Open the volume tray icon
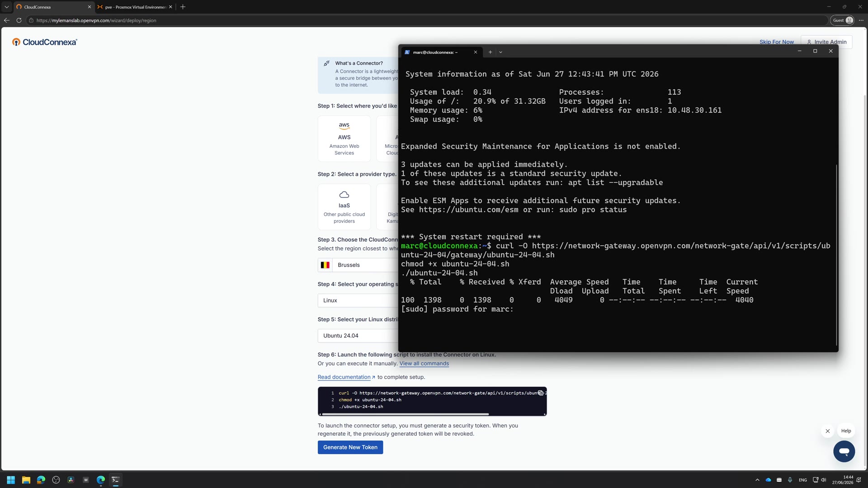 point(823,480)
